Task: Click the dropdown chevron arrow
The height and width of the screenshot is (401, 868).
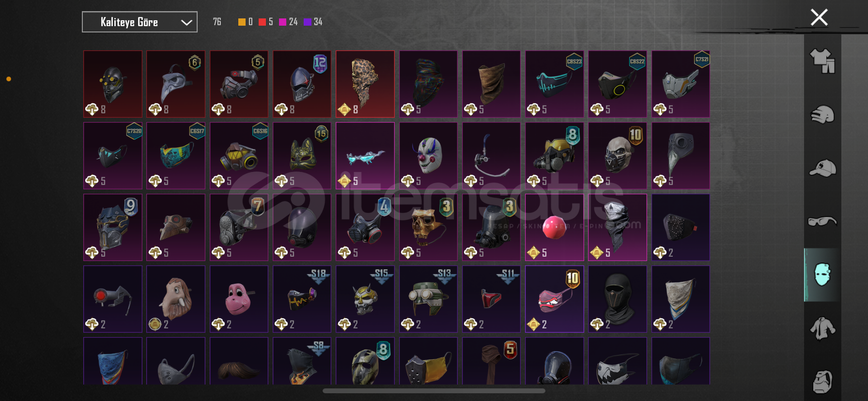Action: click(x=186, y=22)
